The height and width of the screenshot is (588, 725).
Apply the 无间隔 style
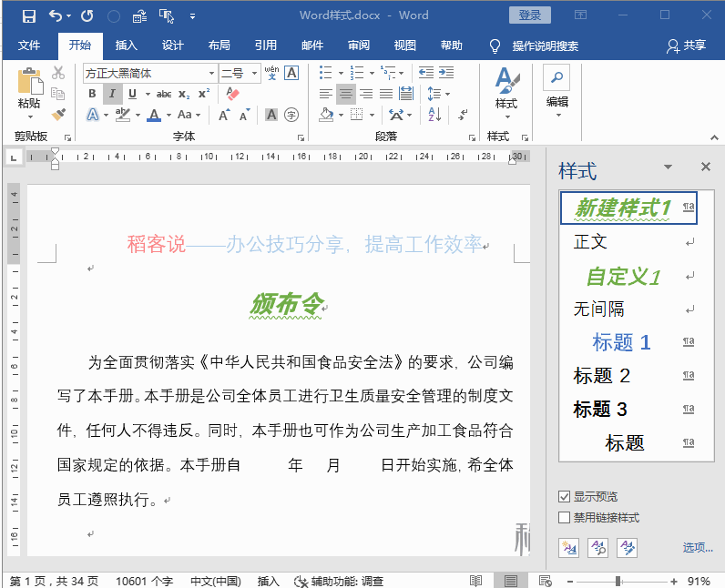[628, 309]
